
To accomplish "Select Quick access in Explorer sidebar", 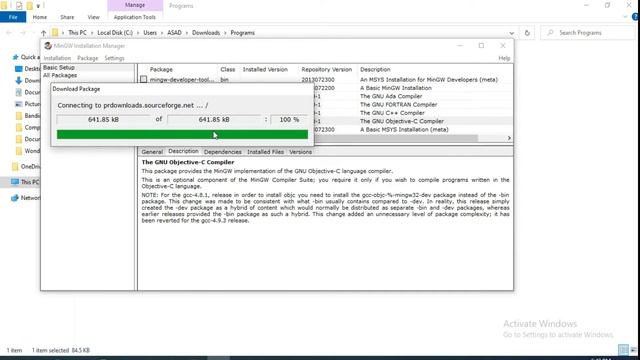I will click(x=27, y=57).
